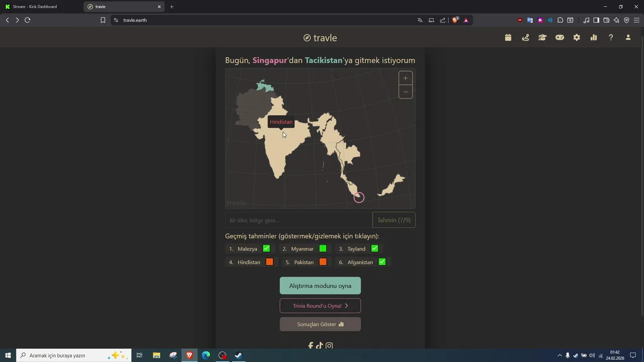Close the travle tab

coord(159,7)
